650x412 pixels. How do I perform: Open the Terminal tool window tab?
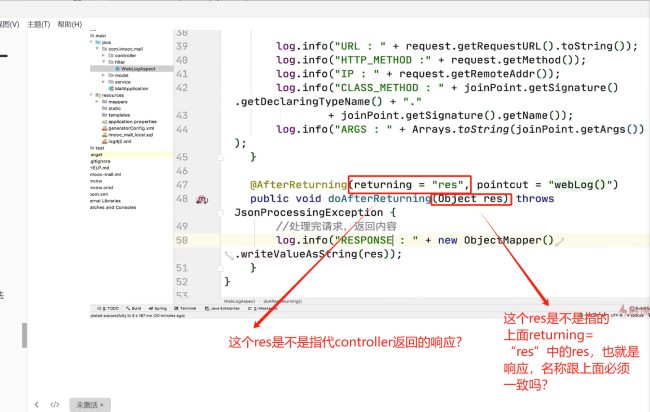click(185, 308)
